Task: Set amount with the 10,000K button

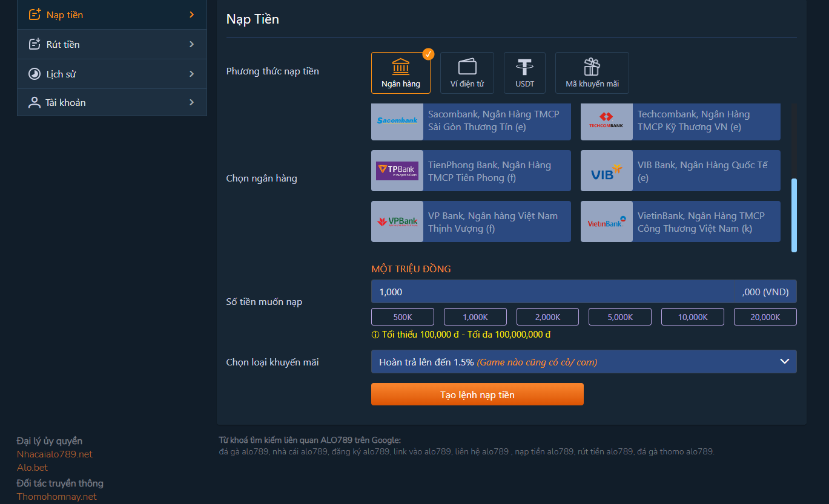Action: pyautogui.click(x=693, y=317)
